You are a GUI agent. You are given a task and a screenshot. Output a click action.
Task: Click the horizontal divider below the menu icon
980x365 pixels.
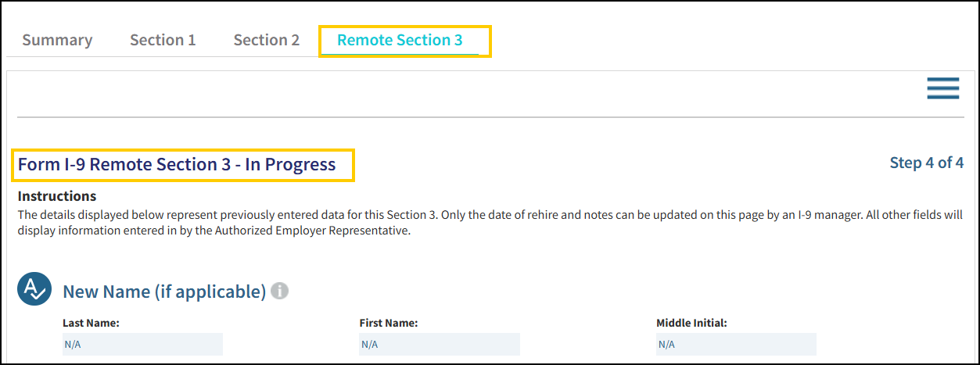click(x=490, y=117)
